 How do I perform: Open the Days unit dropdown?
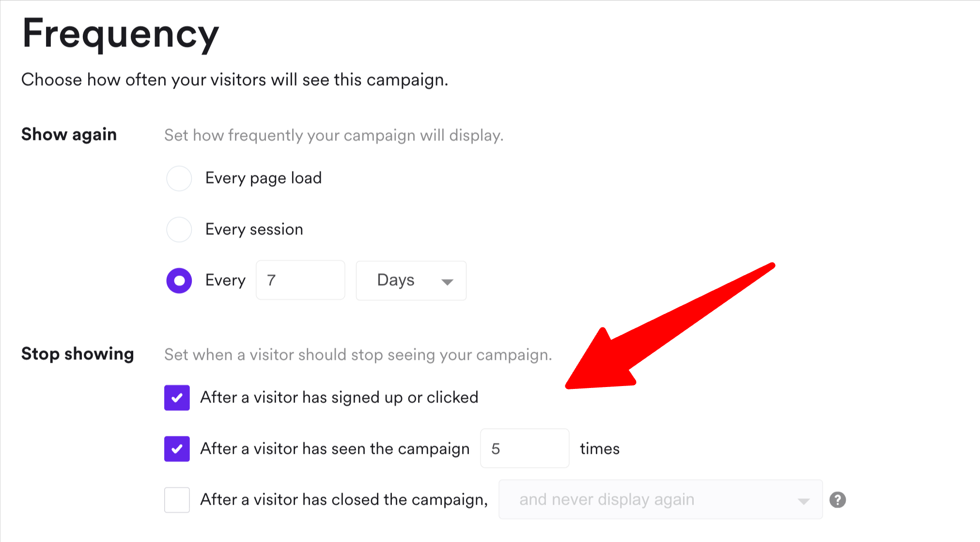point(411,280)
